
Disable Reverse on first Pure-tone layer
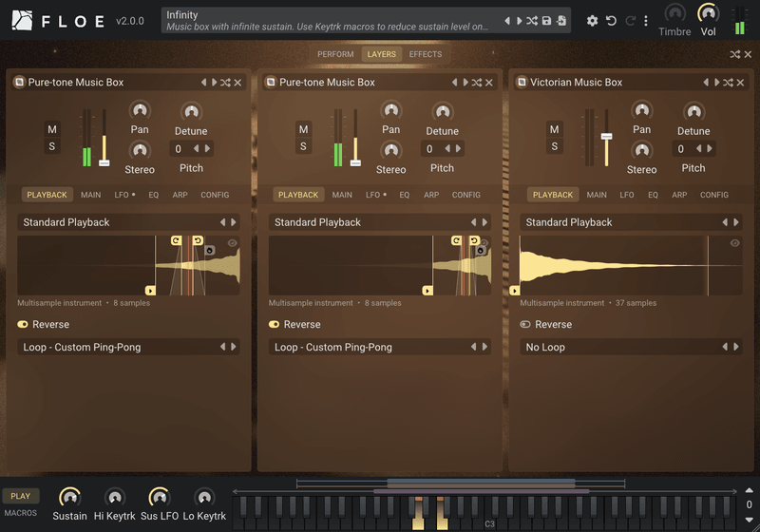point(23,324)
